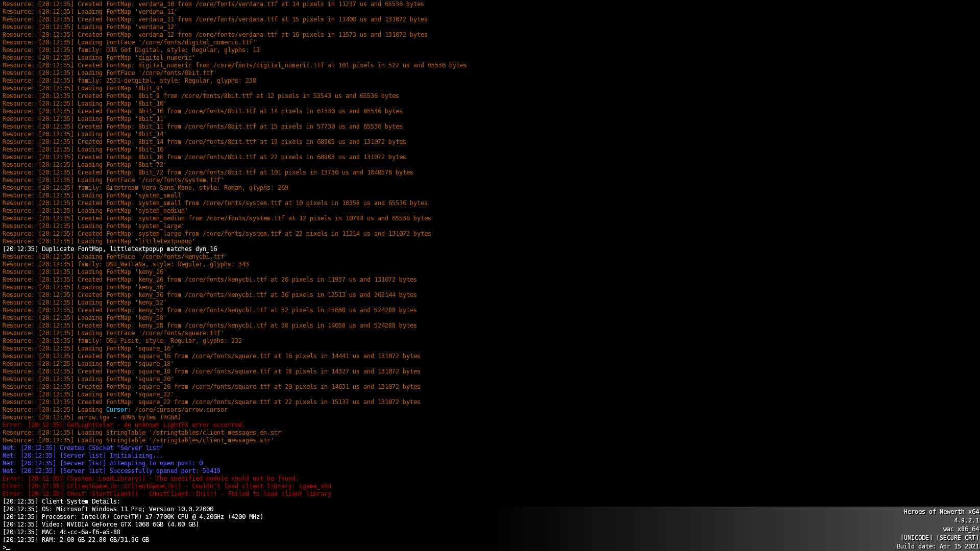Click the Loading FontFace '/core/fonts/8bit.ttf' line
Screen dimensions: 980x551
(109, 73)
